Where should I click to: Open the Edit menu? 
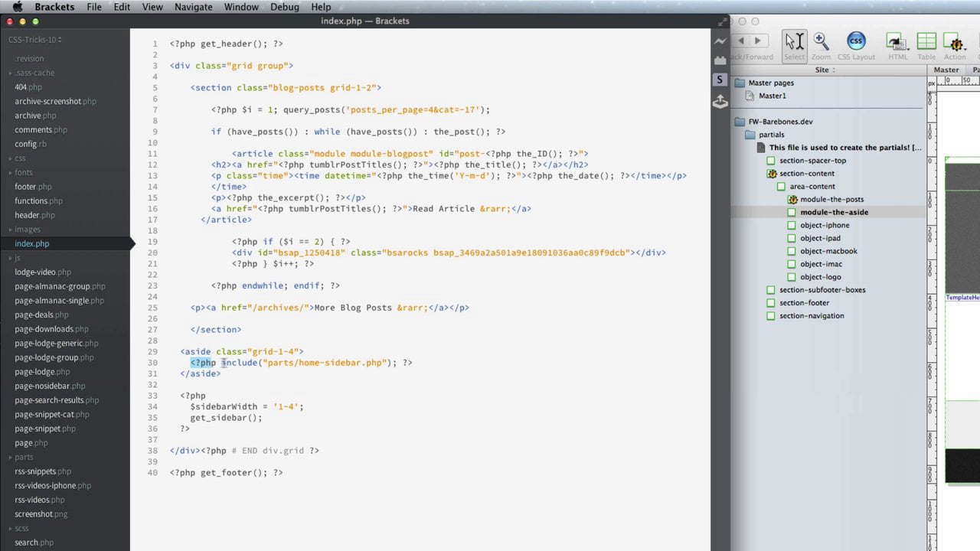pos(122,7)
